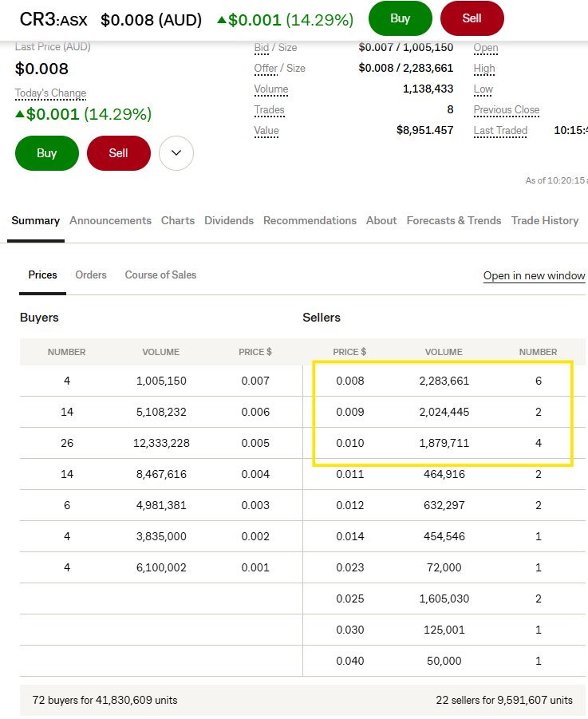Click the Trades label
The image size is (588, 719).
[270, 110]
